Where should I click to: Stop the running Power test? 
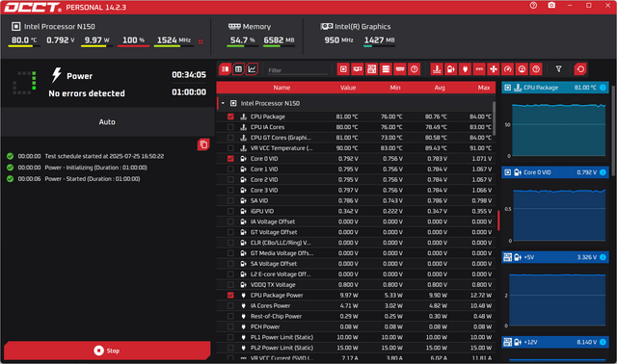click(107, 351)
